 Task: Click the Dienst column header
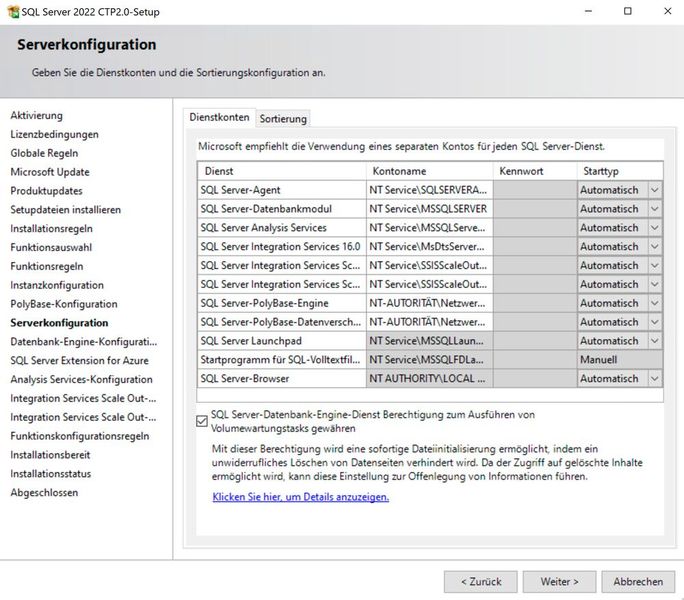tap(282, 171)
